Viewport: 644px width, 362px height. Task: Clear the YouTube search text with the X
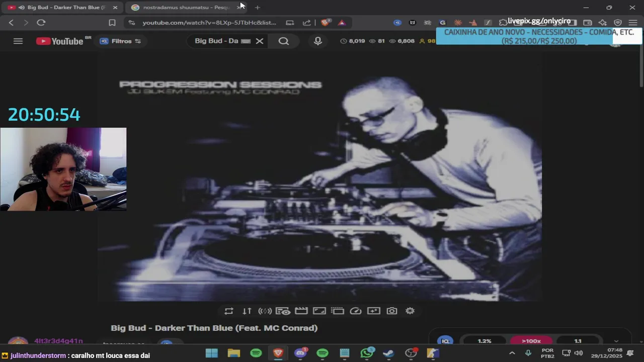coord(260,41)
